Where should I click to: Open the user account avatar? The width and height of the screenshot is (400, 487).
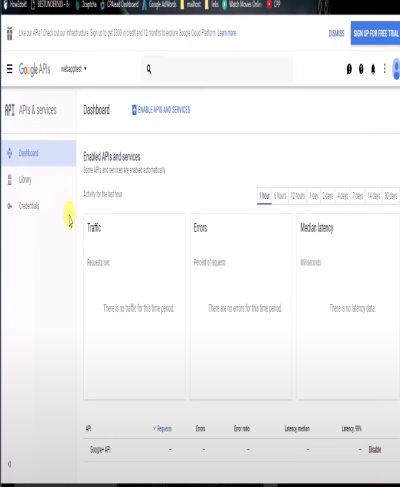tap(396, 69)
